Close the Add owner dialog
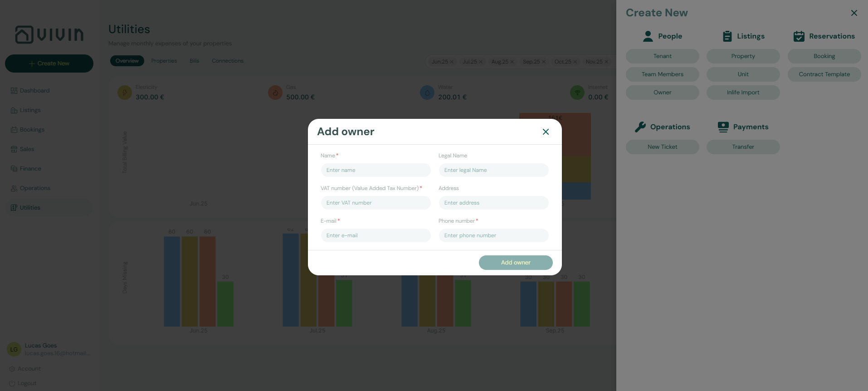This screenshot has width=868, height=391. tap(546, 132)
